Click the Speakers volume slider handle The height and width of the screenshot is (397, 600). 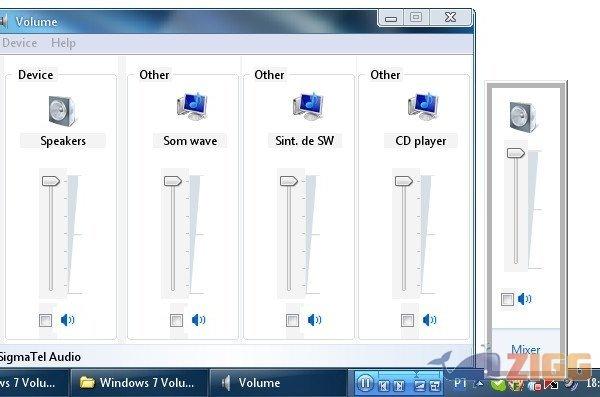pyautogui.click(x=51, y=181)
